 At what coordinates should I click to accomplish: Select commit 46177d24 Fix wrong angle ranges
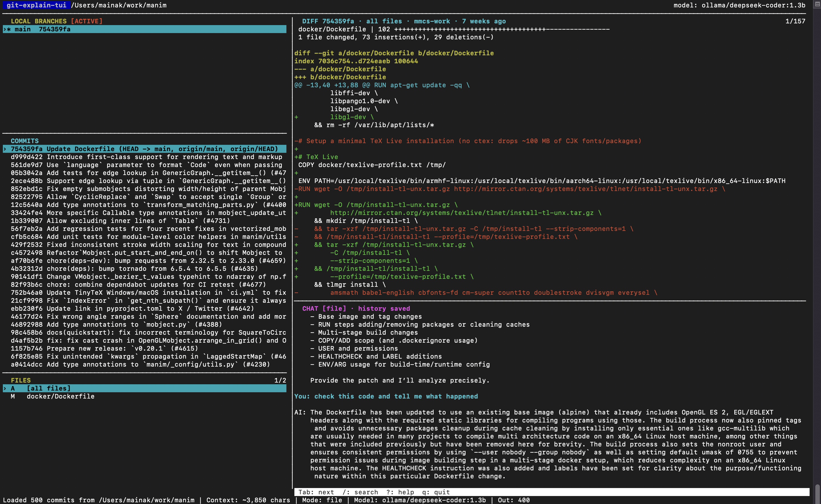click(x=144, y=317)
